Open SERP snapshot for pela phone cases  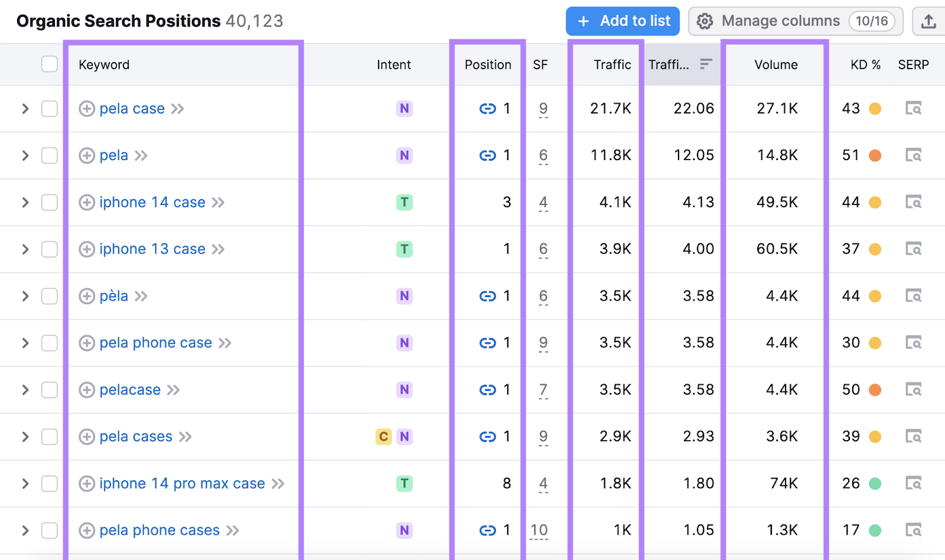[x=913, y=530]
